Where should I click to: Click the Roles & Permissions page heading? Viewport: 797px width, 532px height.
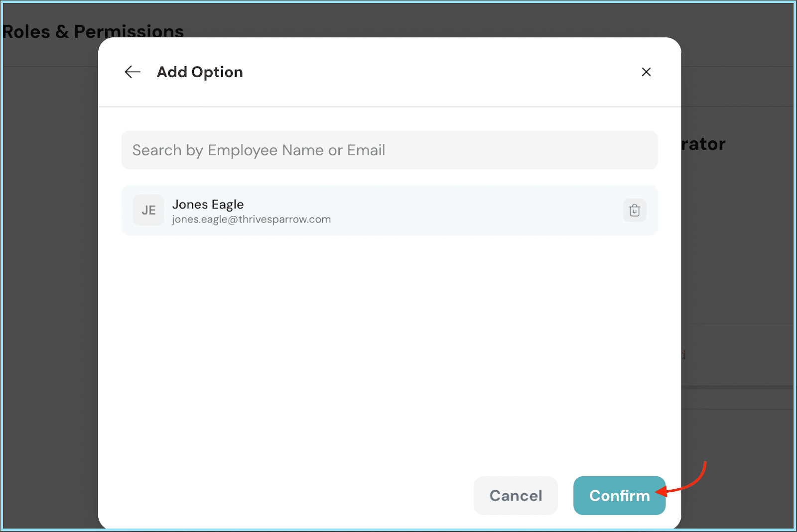click(93, 31)
